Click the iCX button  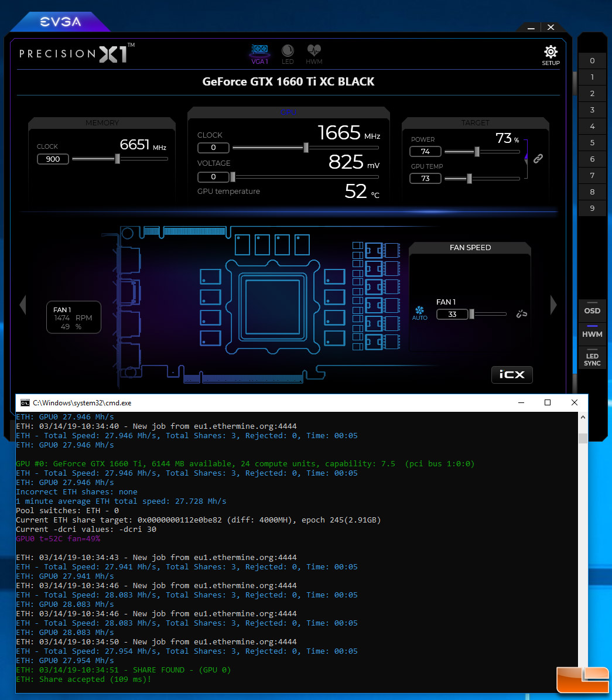pyautogui.click(x=512, y=374)
